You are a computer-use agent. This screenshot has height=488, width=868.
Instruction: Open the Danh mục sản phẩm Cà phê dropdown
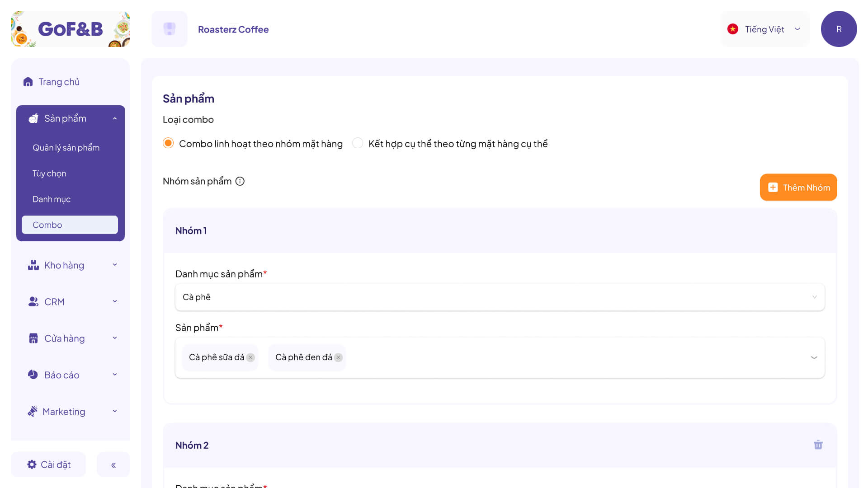(x=500, y=297)
